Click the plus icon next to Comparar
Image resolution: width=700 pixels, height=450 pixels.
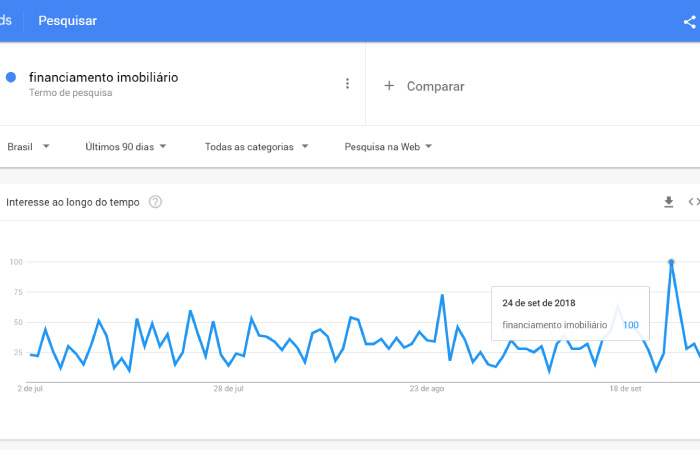(x=389, y=86)
